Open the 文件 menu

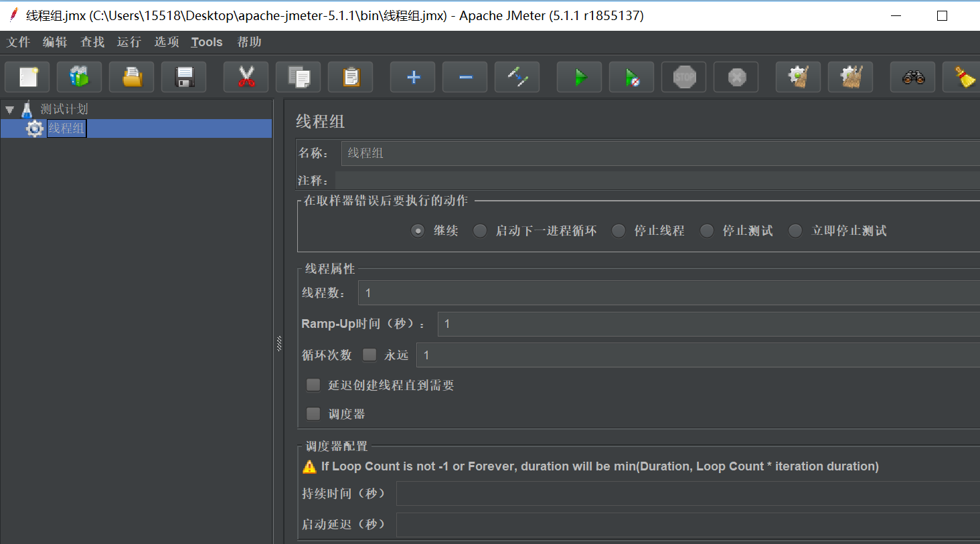pos(19,42)
